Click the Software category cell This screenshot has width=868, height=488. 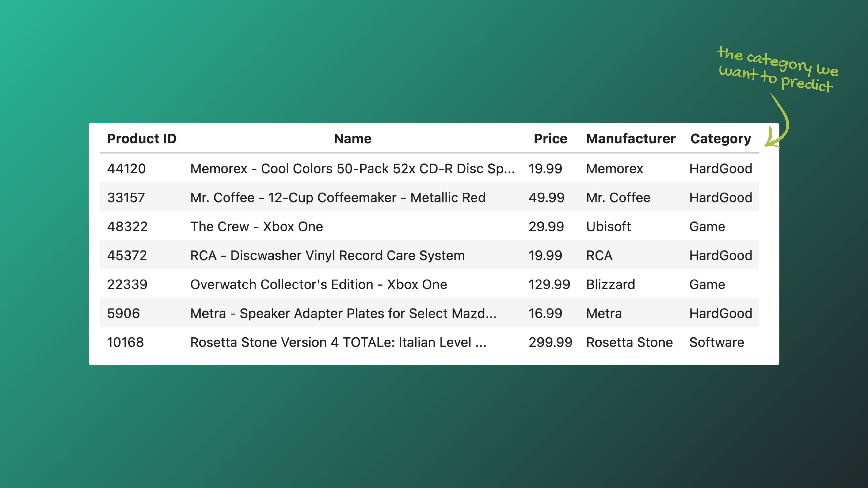point(716,342)
